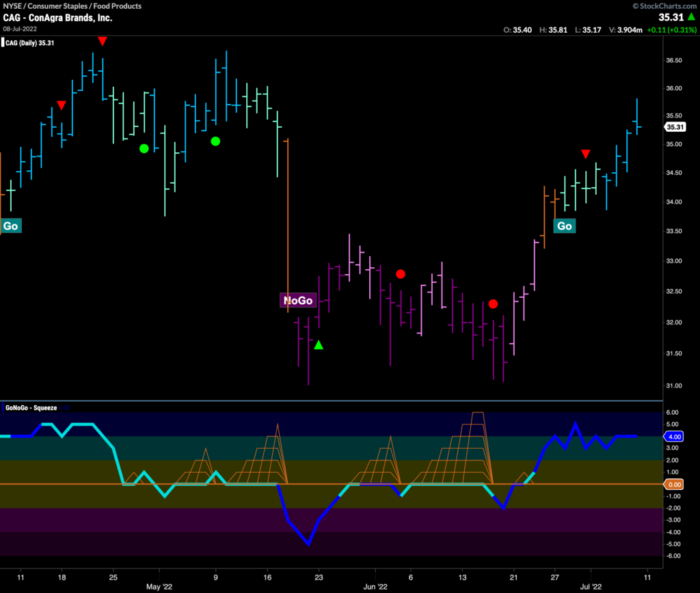Click the purple NoGo label
The image size is (700, 593).
[298, 301]
